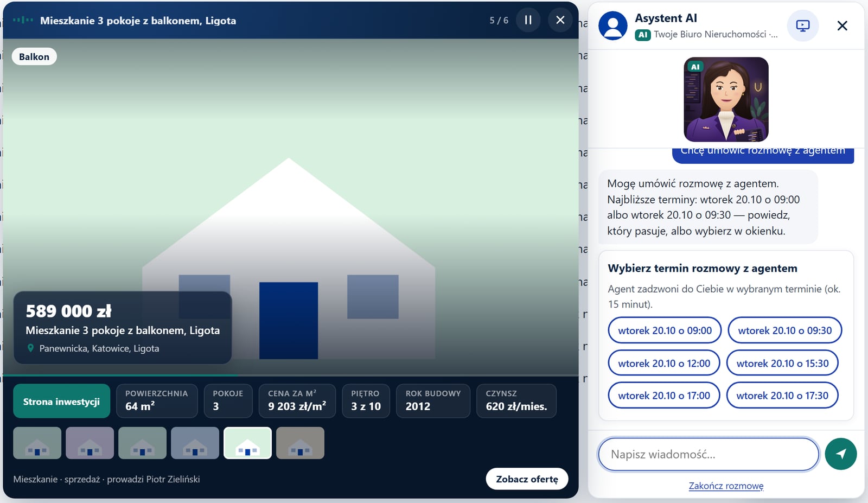
Task: Click the location pin next to Panewnicka
Action: [30, 348]
